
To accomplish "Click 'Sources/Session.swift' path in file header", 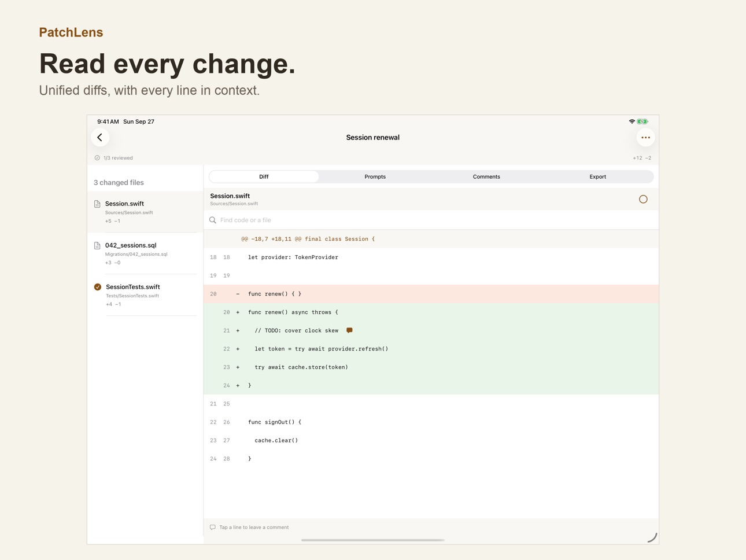I will tap(234, 204).
